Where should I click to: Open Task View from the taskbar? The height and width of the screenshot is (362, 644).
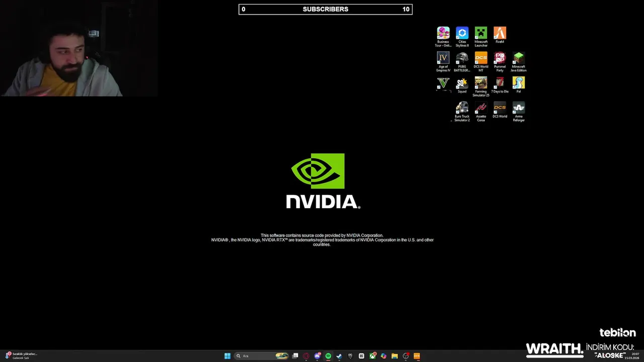click(x=295, y=356)
